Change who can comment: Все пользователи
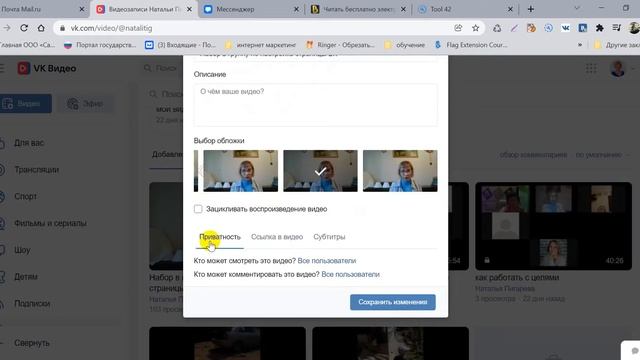Screen dimensions: 640x360 click(x=350, y=274)
